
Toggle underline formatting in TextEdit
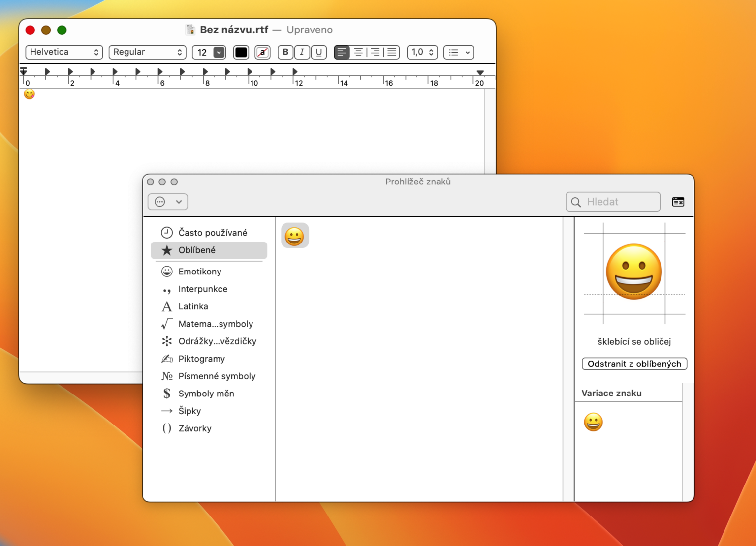[x=319, y=52]
